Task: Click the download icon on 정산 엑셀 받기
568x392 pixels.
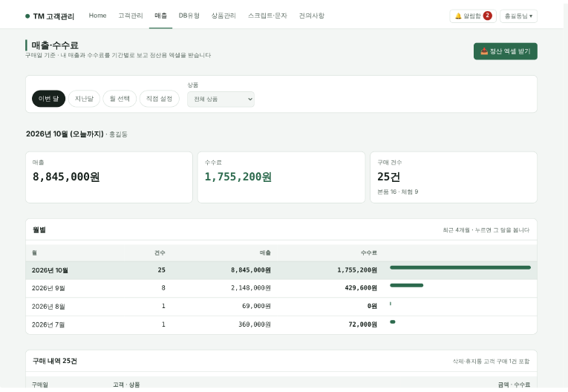Action: 484,51
